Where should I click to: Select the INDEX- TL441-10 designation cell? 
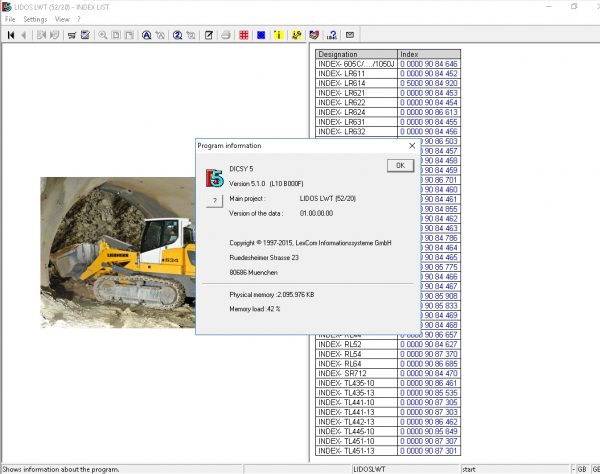point(357,402)
